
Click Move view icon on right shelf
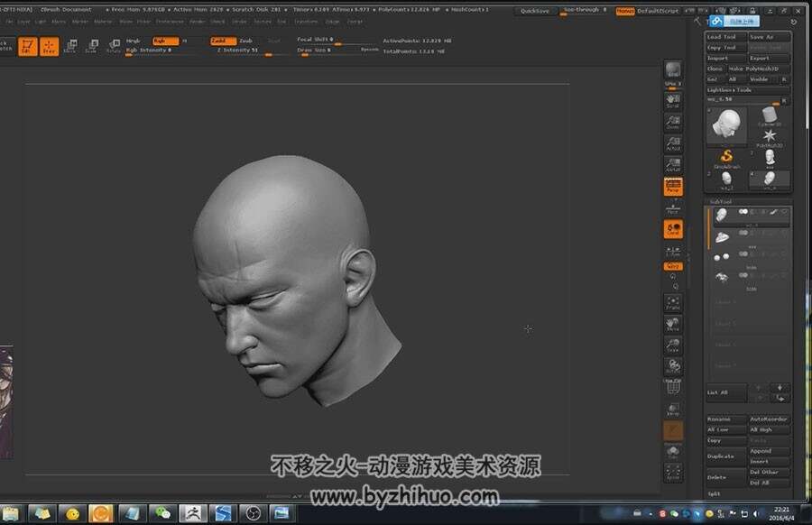point(673,325)
